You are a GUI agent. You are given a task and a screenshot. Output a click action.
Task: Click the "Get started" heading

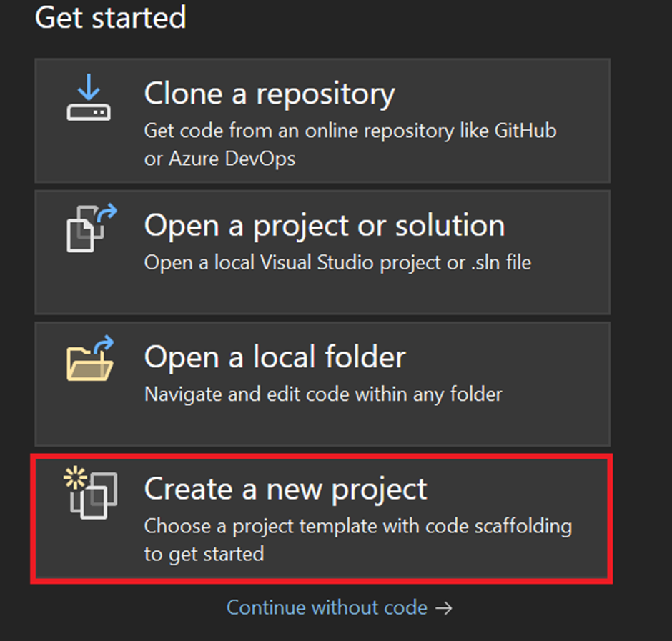coord(111,18)
